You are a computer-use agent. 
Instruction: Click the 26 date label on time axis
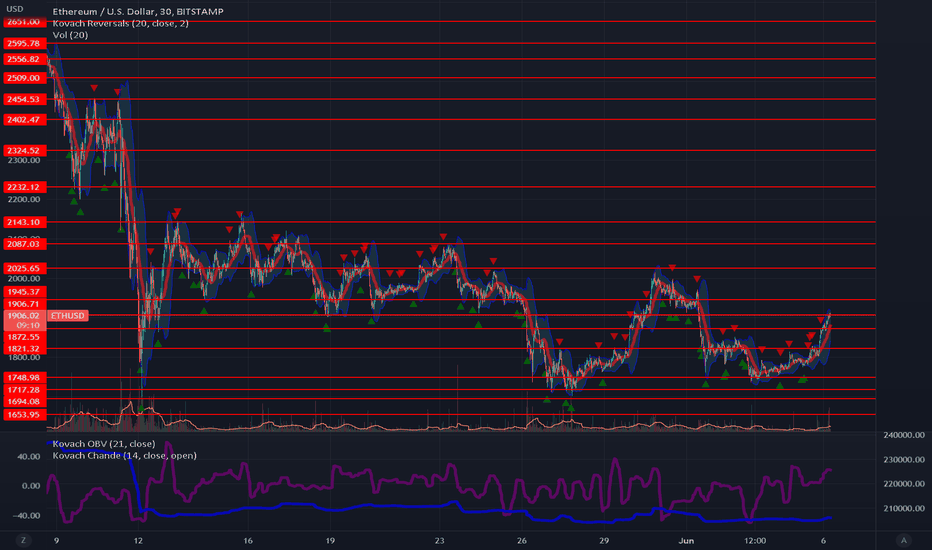click(521, 540)
